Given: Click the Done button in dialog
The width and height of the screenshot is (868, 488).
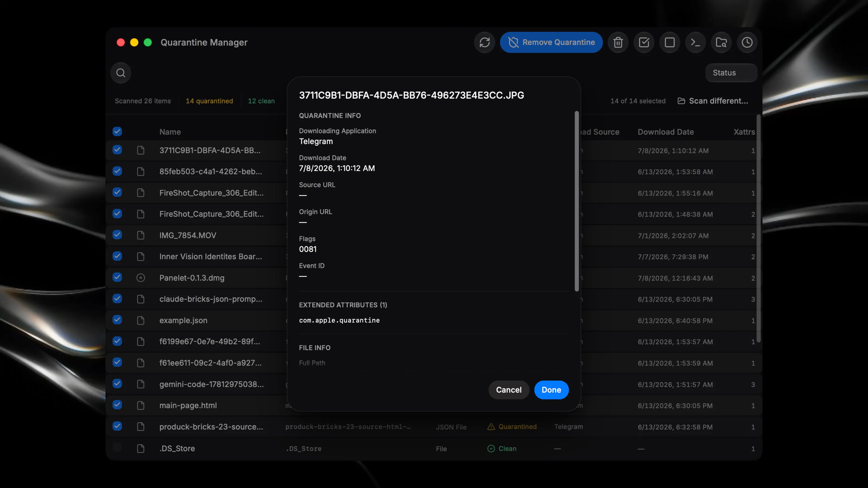Looking at the screenshot, I should (551, 390).
